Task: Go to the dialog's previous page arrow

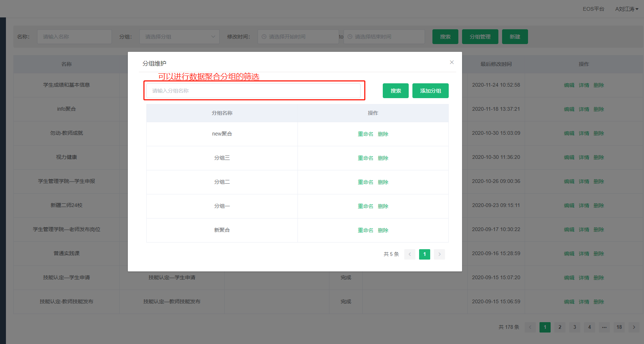Action: (x=410, y=254)
